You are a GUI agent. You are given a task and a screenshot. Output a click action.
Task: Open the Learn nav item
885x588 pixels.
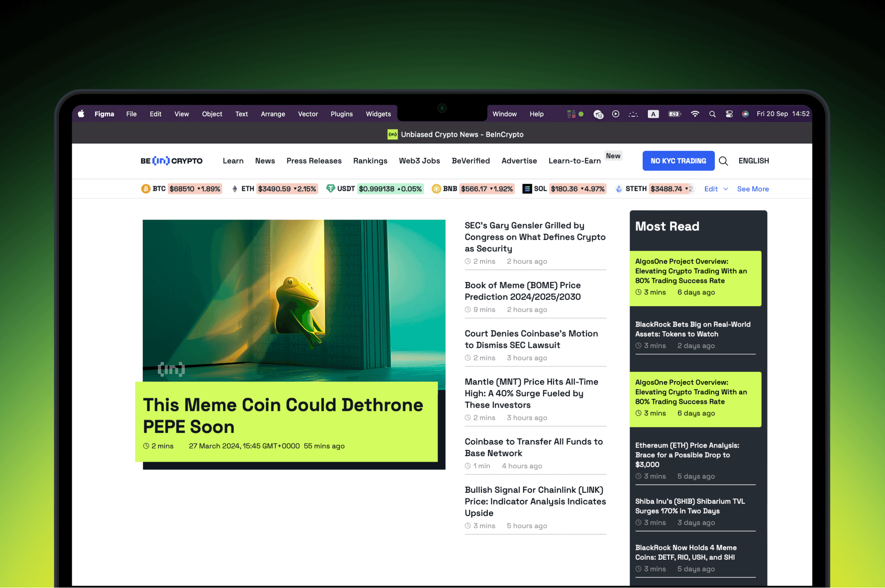coord(233,161)
